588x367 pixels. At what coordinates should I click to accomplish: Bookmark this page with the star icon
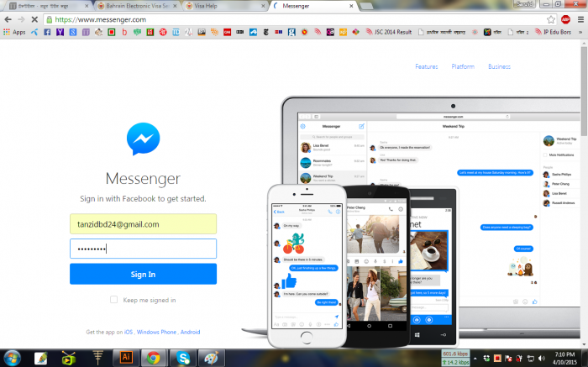[x=550, y=19]
